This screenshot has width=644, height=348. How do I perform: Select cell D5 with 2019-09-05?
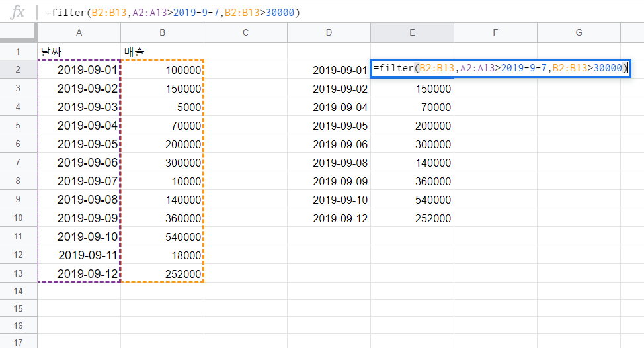click(329, 125)
